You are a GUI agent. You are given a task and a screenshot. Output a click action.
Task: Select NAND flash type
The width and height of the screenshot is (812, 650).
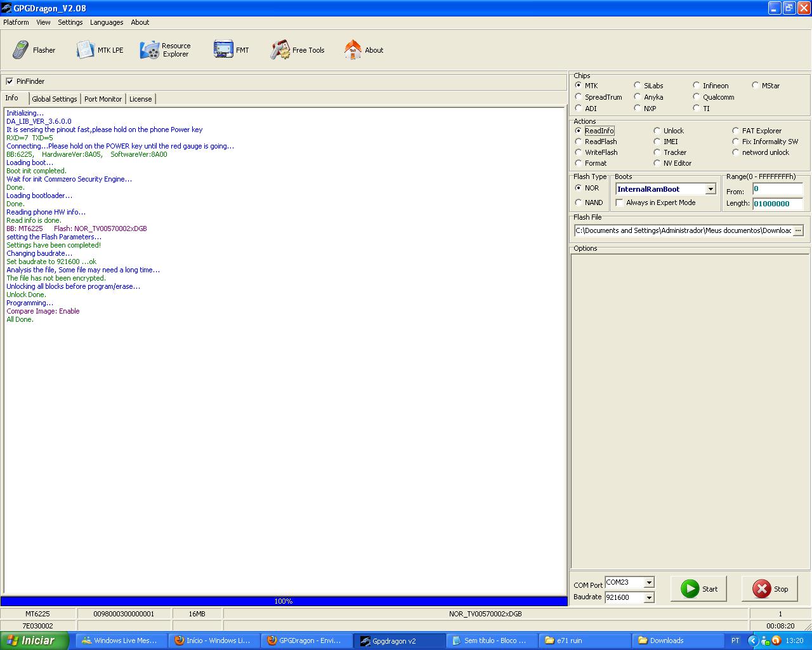(x=578, y=202)
